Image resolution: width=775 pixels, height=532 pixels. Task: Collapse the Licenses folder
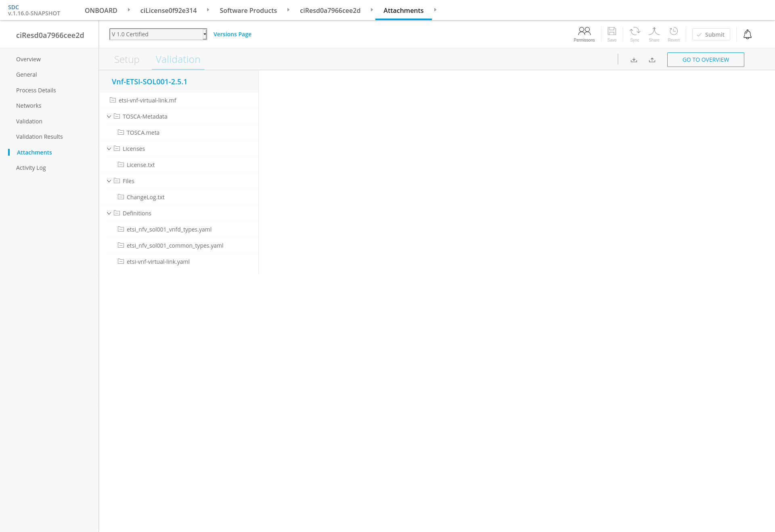click(109, 149)
